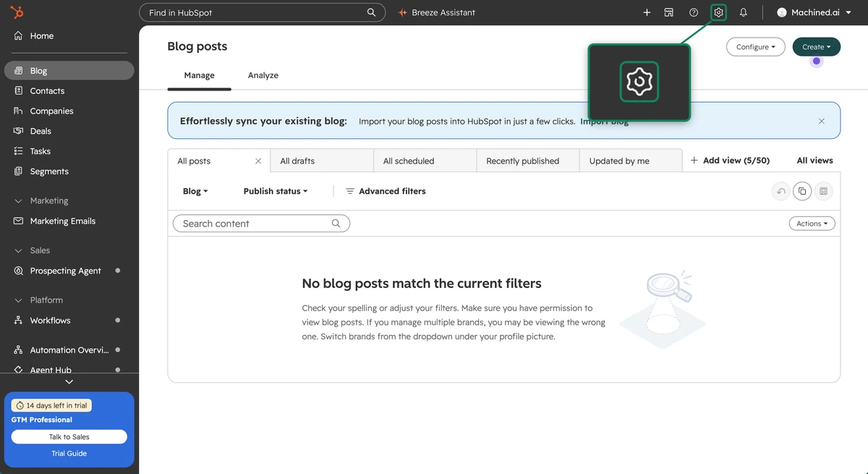Screen dimensions: 868x474
Task: Switch to the Analyze tab
Action: click(263, 75)
